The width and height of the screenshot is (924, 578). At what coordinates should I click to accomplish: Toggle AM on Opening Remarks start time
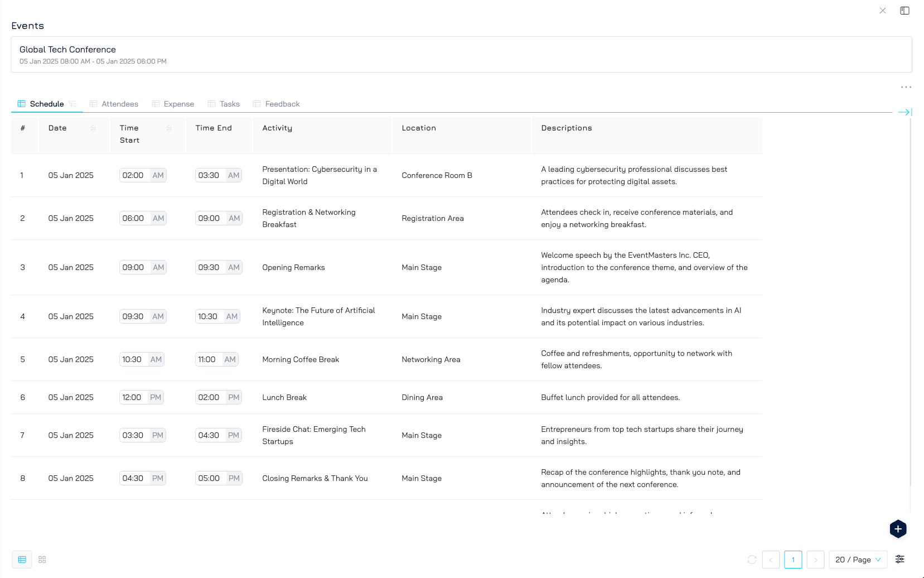(x=158, y=267)
